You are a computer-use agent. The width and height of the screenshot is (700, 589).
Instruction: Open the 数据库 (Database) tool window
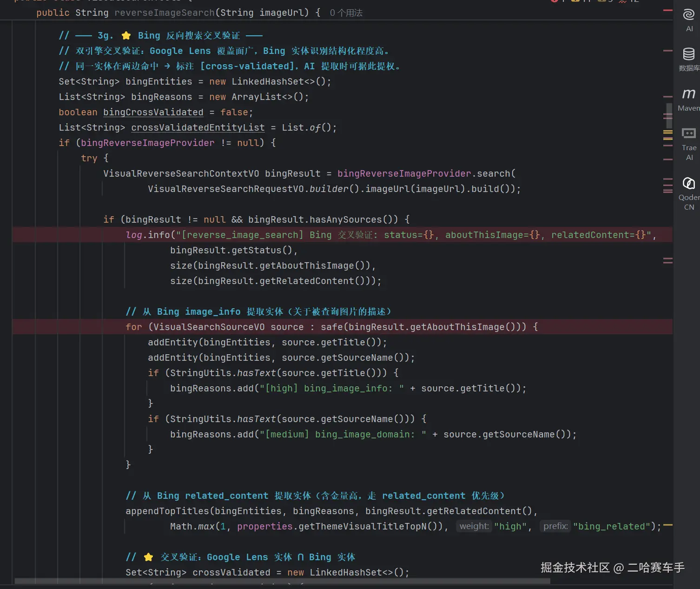[689, 60]
